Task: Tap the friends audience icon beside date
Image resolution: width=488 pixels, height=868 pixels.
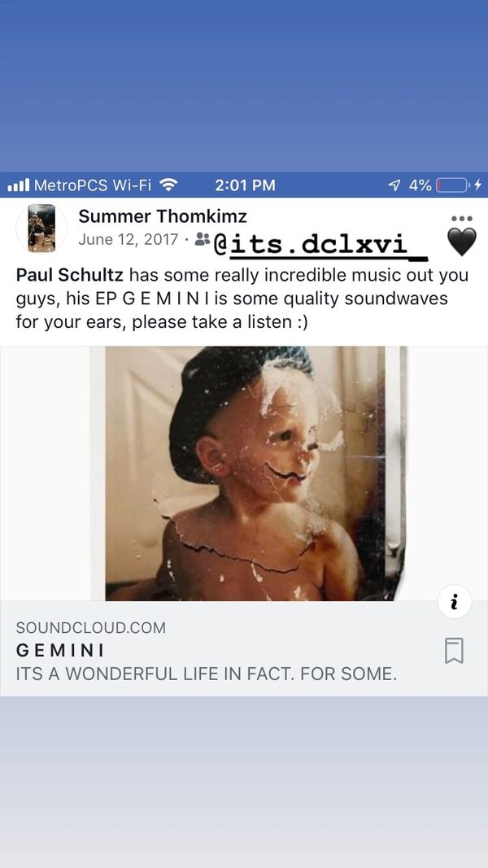Action: tap(203, 240)
